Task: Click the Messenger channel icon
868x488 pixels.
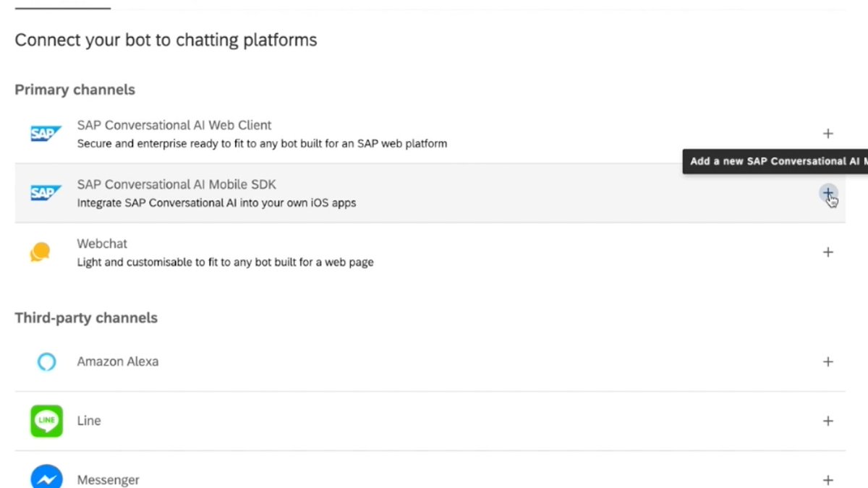Action: point(46,478)
